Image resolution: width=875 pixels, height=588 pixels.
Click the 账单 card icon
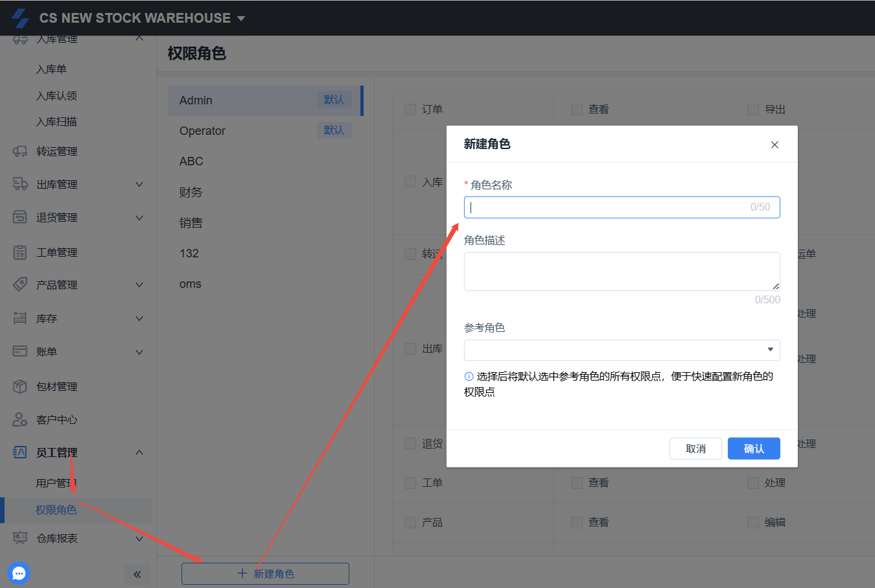coord(20,351)
